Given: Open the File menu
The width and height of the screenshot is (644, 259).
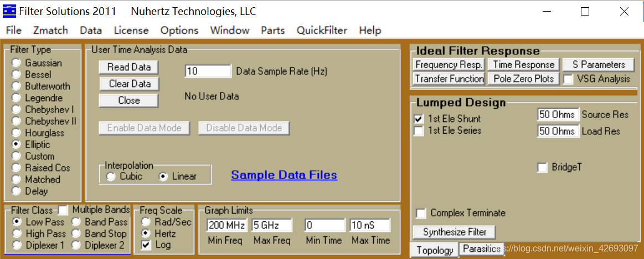Looking at the screenshot, I should tap(13, 31).
